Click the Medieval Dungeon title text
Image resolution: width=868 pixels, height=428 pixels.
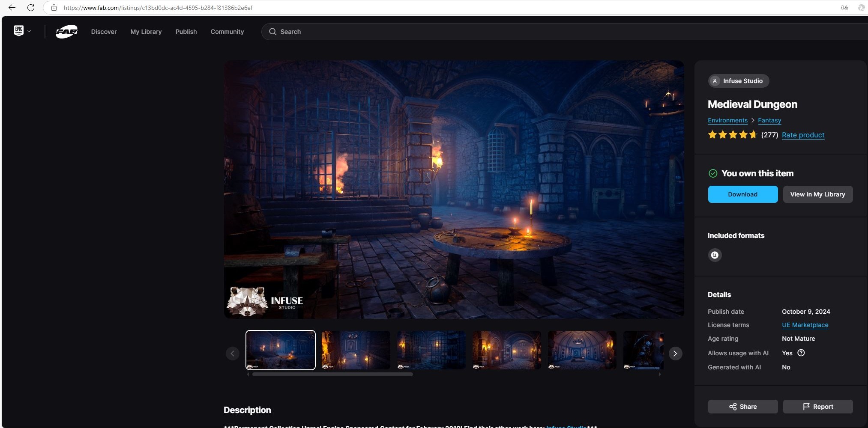coord(752,104)
